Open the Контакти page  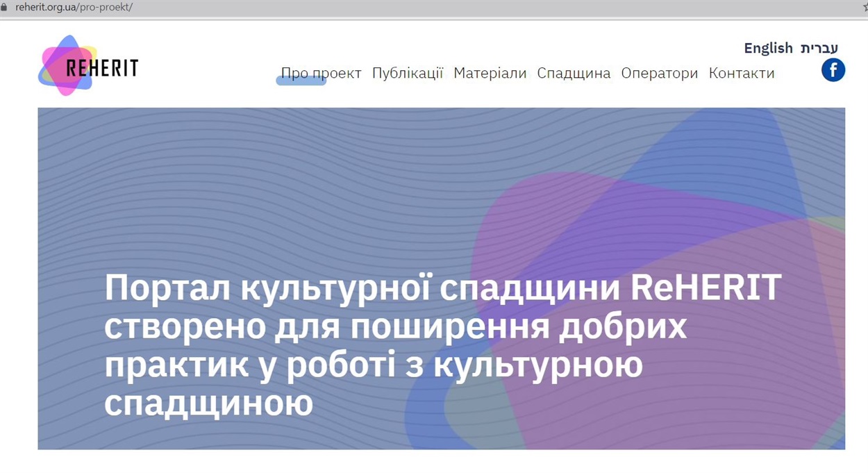[741, 73]
